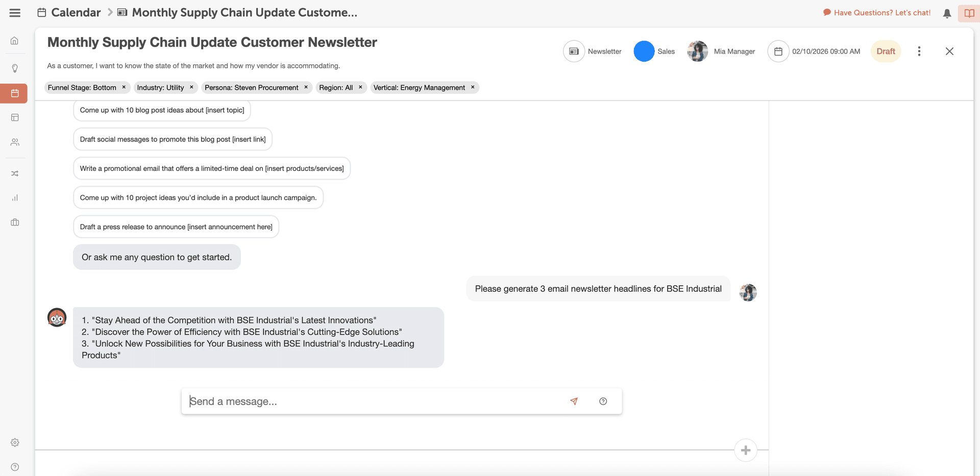Open the Analytics bar chart icon

pyautogui.click(x=14, y=198)
